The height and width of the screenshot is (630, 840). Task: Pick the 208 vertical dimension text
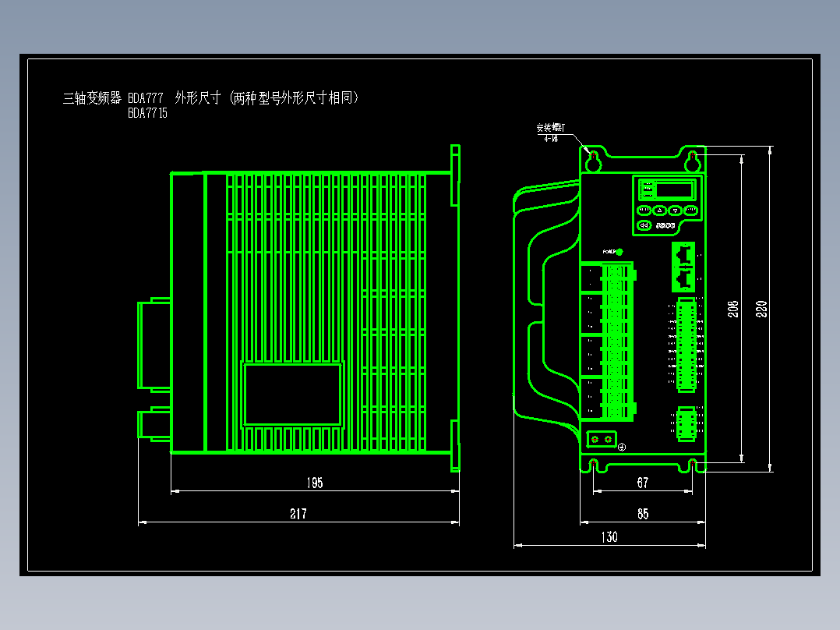(x=732, y=309)
